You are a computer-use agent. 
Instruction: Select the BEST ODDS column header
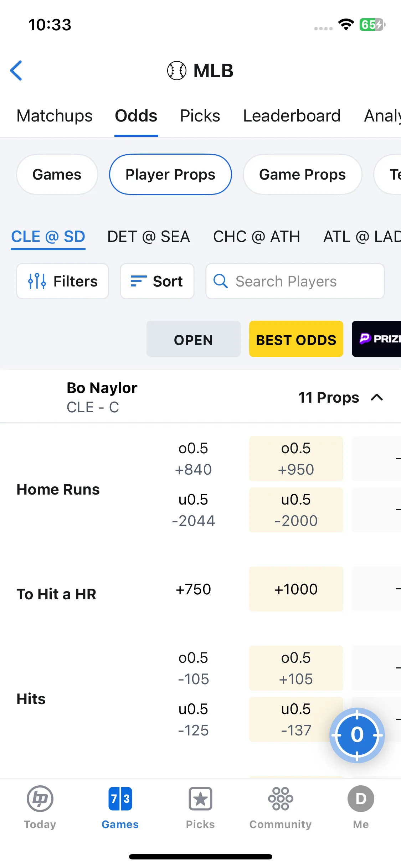(x=296, y=339)
